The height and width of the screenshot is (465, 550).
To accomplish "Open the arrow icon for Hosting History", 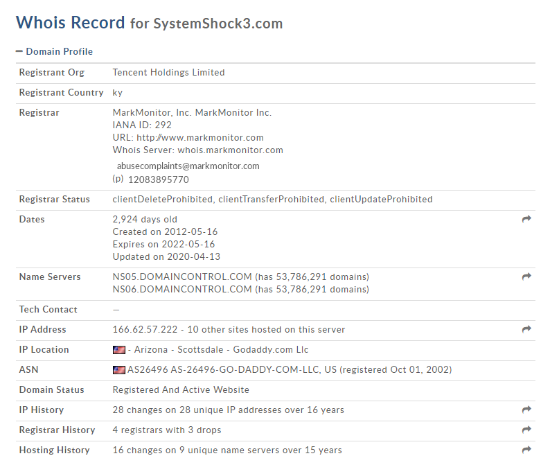I will tap(526, 450).
